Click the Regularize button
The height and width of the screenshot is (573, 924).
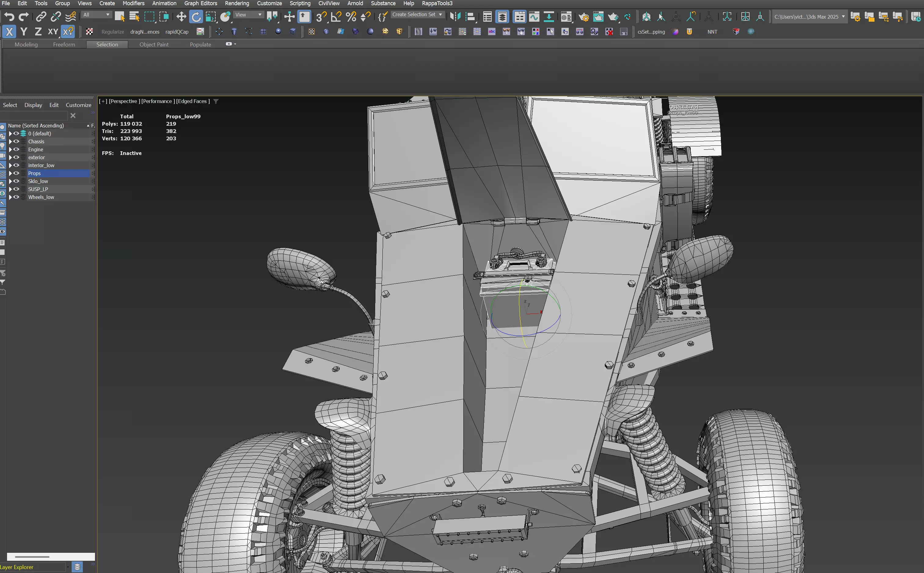point(112,32)
